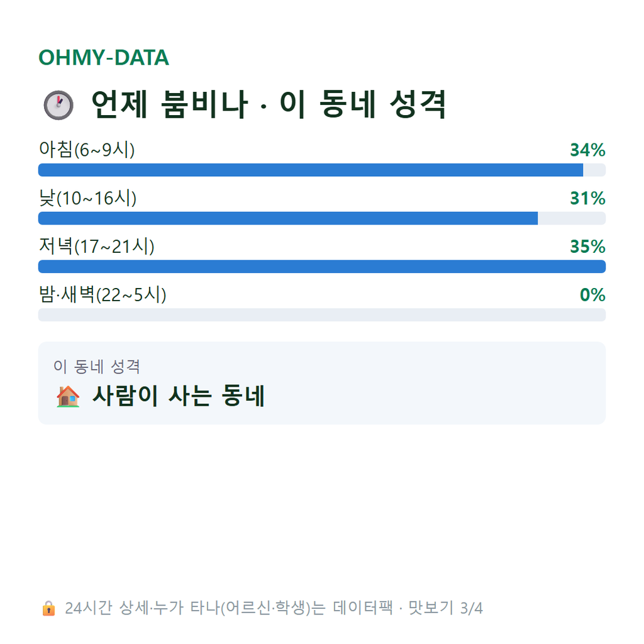This screenshot has width=644, height=644.
Task: Click the 이 동네 성격 card caption
Action: tap(97, 367)
